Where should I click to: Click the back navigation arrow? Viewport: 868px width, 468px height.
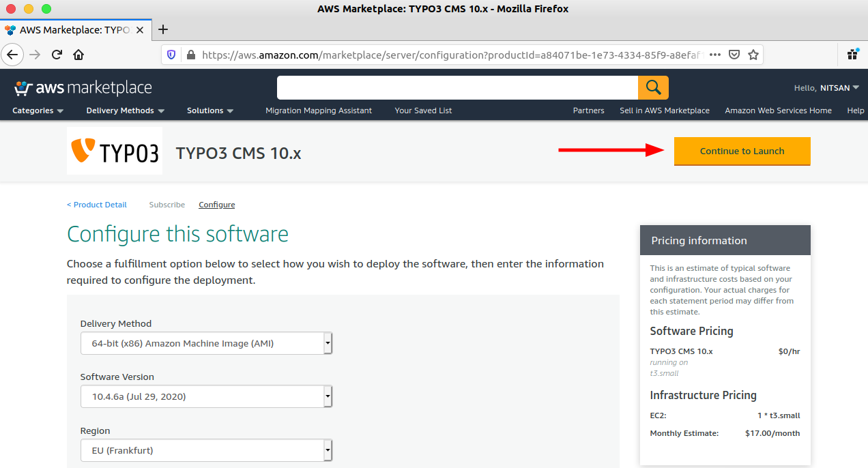pyautogui.click(x=13, y=55)
